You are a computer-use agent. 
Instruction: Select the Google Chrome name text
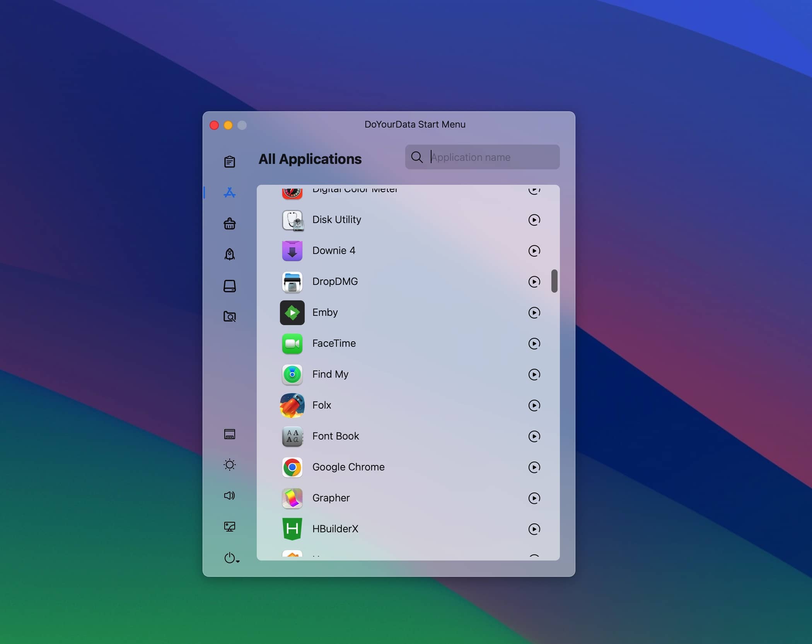(348, 467)
